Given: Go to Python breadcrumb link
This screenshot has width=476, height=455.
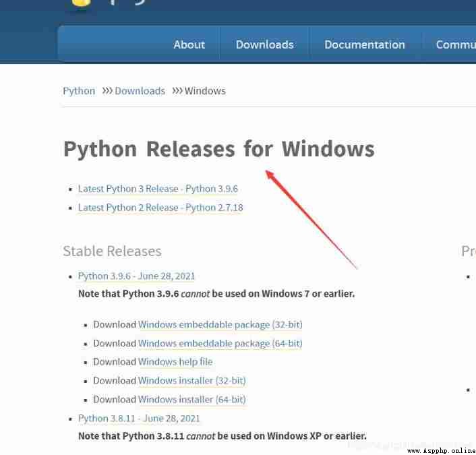Looking at the screenshot, I should click(x=79, y=91).
